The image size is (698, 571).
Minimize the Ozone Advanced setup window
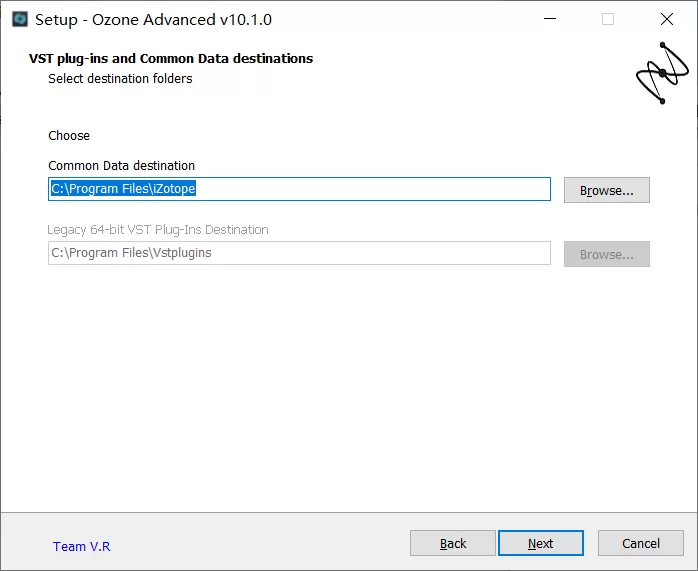549,19
